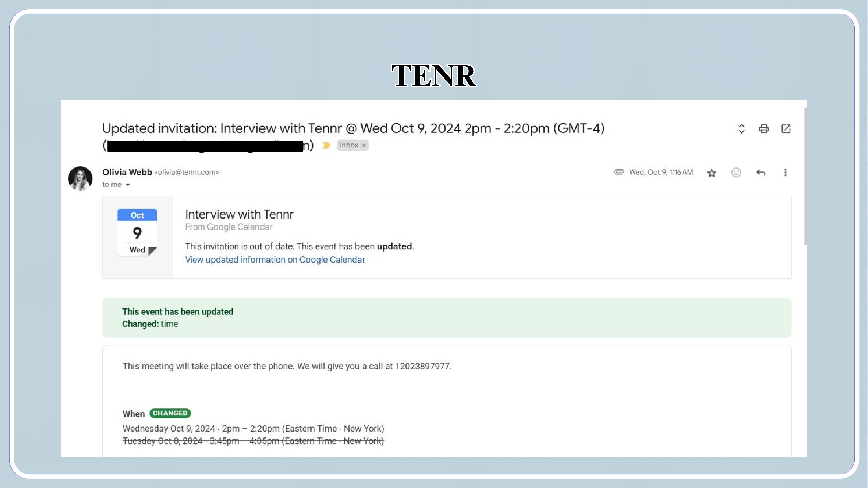Image resolution: width=868 pixels, height=488 pixels.
Task: Click the Interview with Tennr event title
Action: (239, 214)
